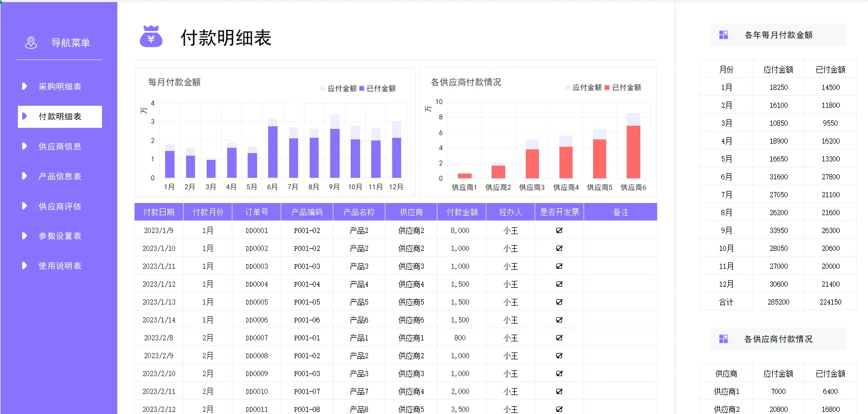Click the 6月 purple bar in monthly chart
Image resolution: width=868 pixels, height=414 pixels.
click(273, 152)
